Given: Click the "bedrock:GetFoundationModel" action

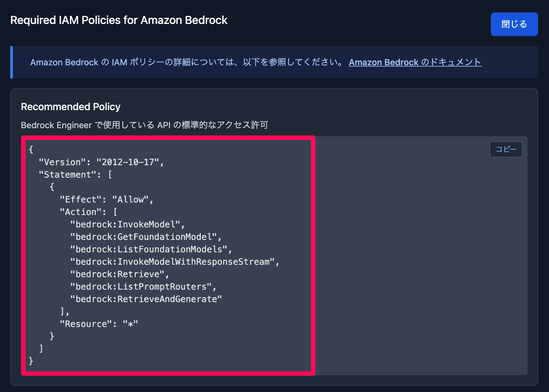Looking at the screenshot, I should [145, 236].
